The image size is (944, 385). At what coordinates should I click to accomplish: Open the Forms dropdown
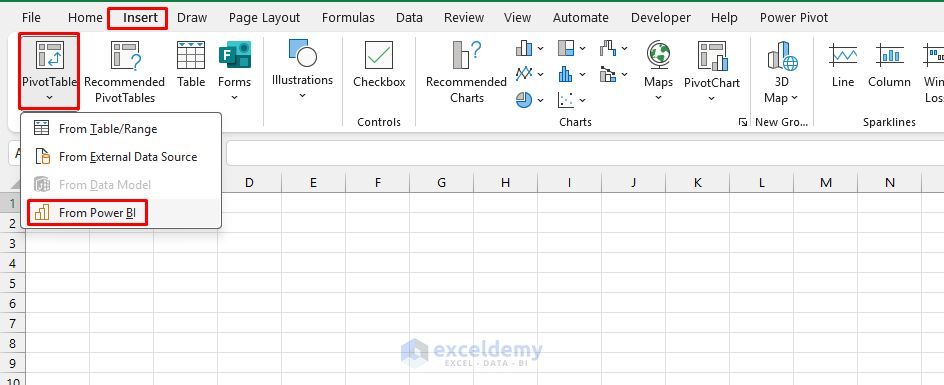click(234, 71)
